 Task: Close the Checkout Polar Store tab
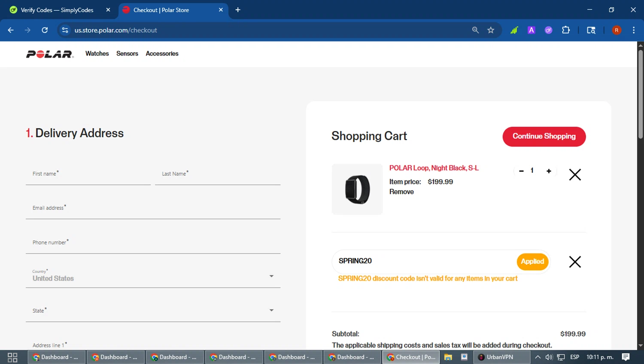pos(221,10)
